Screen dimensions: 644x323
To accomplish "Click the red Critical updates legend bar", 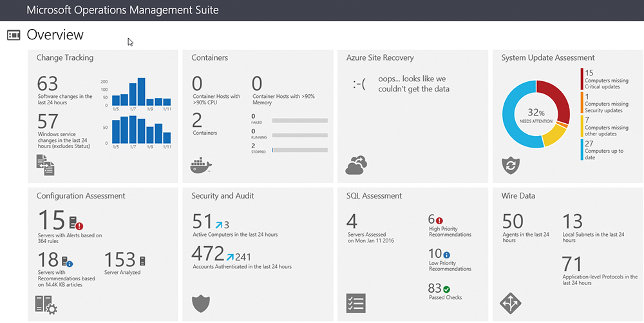I will pos(582,79).
